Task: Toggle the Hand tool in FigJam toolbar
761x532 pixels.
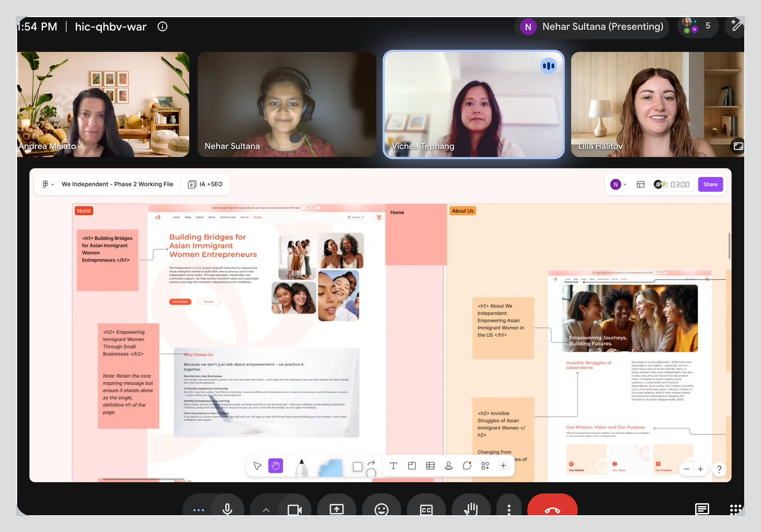Action: 275,466
